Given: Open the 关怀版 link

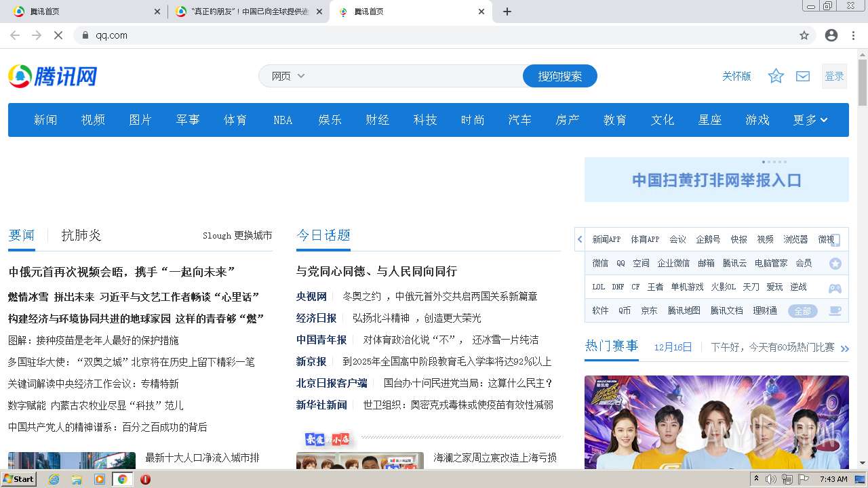Looking at the screenshot, I should pyautogui.click(x=736, y=76).
